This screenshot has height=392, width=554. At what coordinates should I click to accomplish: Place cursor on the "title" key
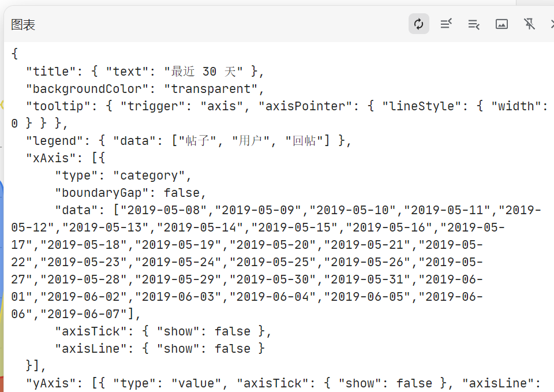(x=51, y=72)
